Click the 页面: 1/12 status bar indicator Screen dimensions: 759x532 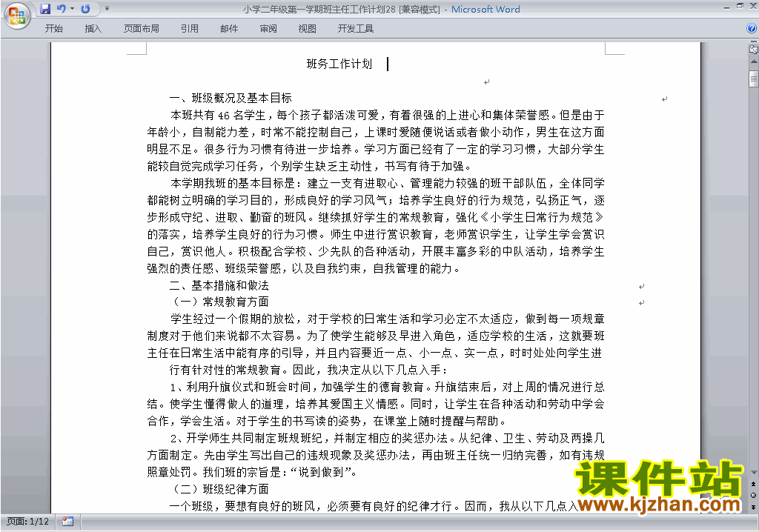(27, 522)
